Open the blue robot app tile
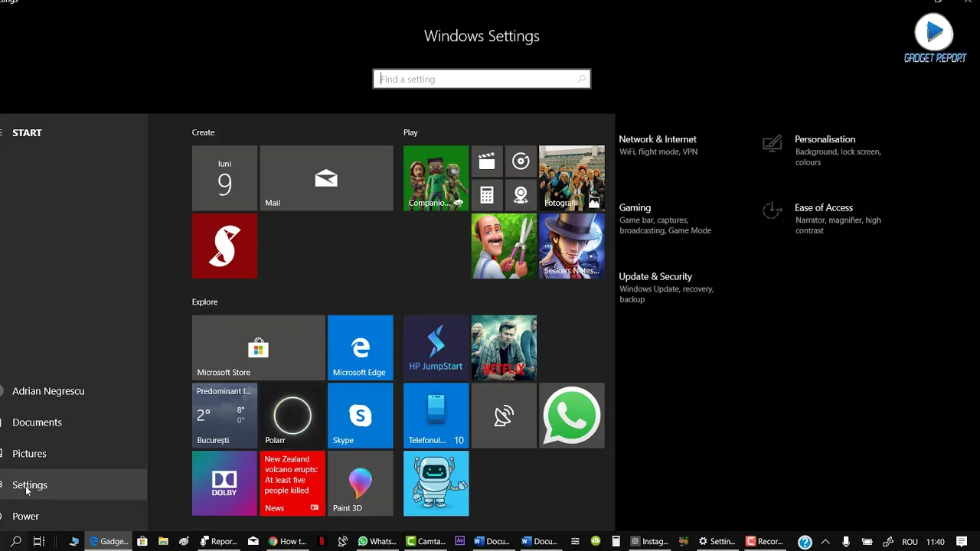Viewport: 980px width, 551px height. point(436,484)
